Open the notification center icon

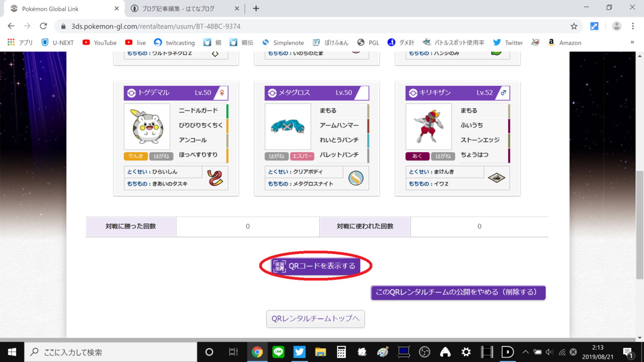(x=627, y=352)
